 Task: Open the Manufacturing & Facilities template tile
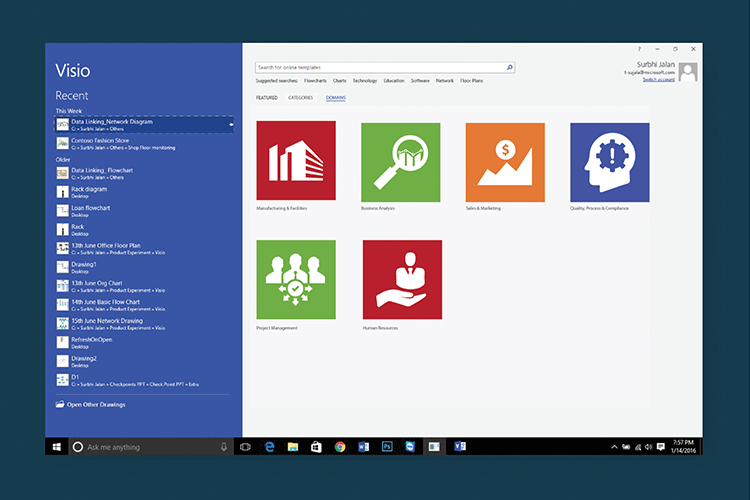(296, 162)
